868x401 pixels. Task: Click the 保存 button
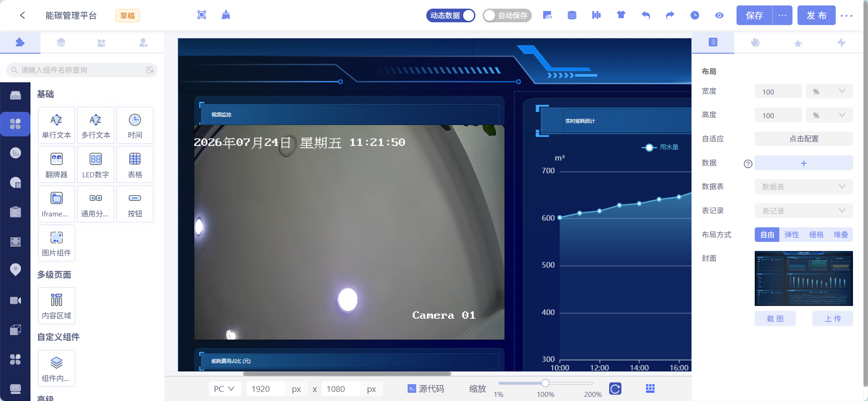pyautogui.click(x=754, y=15)
